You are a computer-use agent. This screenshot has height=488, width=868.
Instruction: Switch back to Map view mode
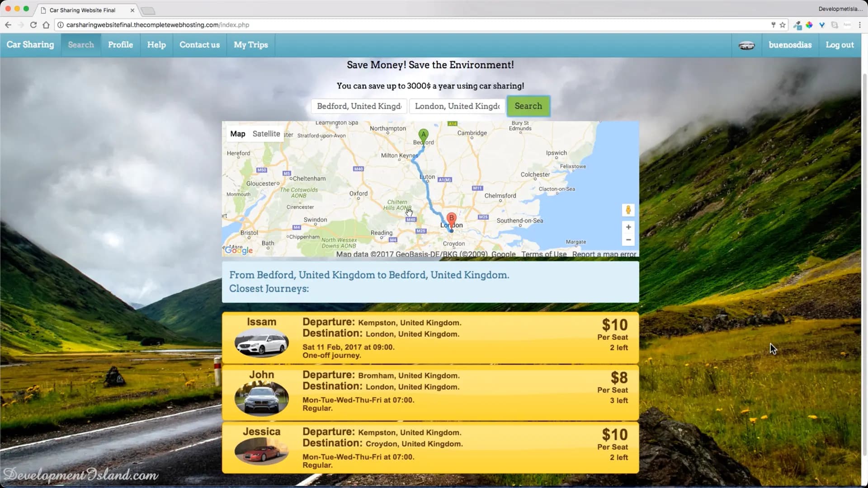tap(238, 134)
